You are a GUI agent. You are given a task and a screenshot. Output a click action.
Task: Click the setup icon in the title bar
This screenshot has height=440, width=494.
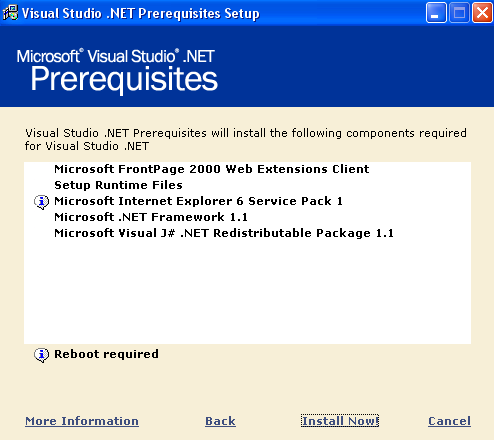[10, 13]
